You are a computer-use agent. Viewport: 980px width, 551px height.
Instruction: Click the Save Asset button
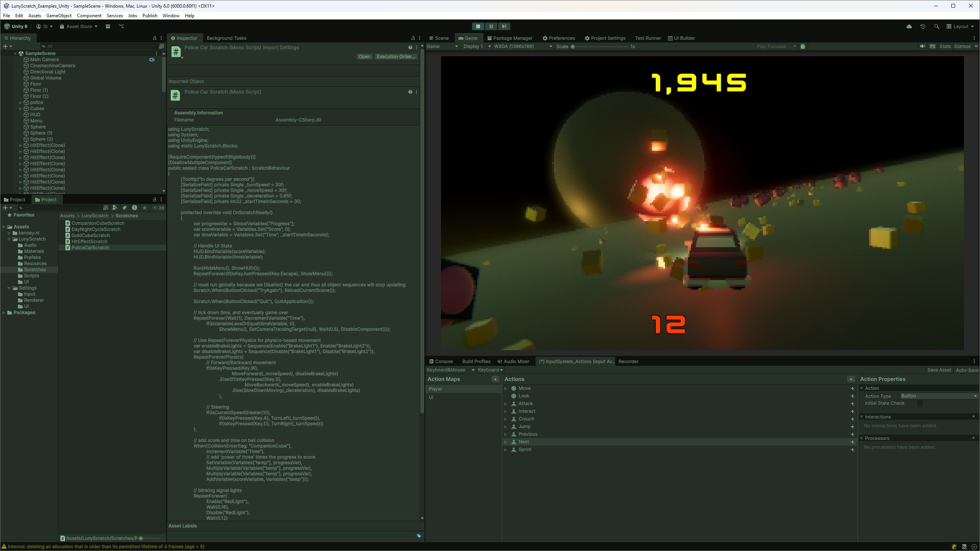(x=939, y=370)
